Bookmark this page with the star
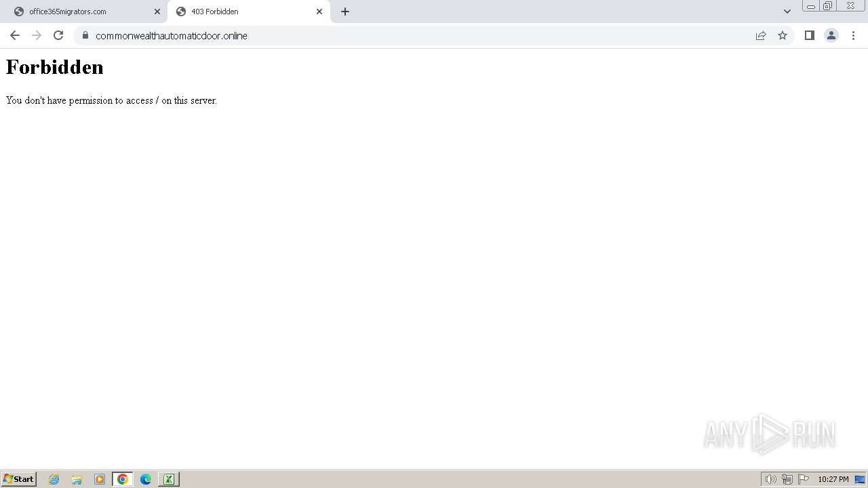868x488 pixels. tap(783, 35)
